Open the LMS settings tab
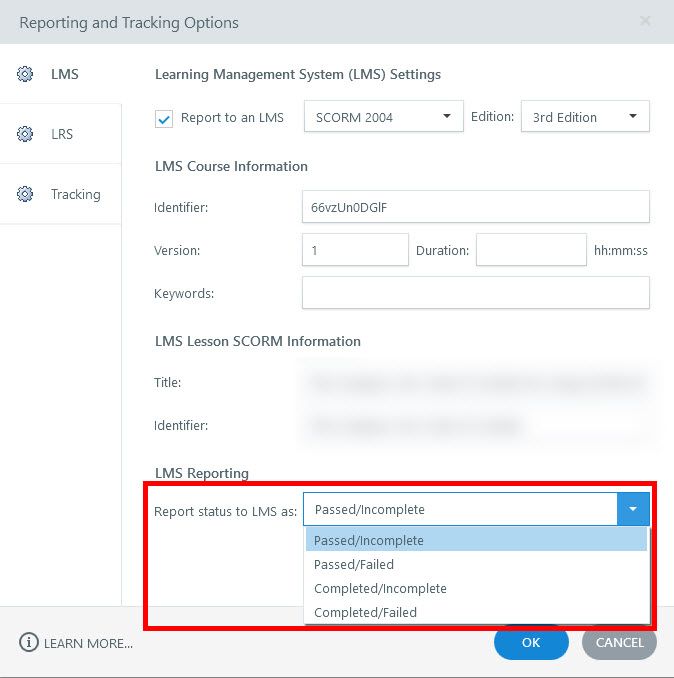Screen dimensions: 674x678 pos(61,74)
